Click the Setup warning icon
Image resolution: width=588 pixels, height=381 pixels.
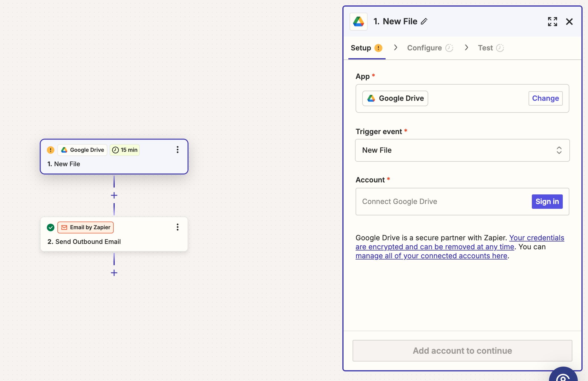coord(378,48)
